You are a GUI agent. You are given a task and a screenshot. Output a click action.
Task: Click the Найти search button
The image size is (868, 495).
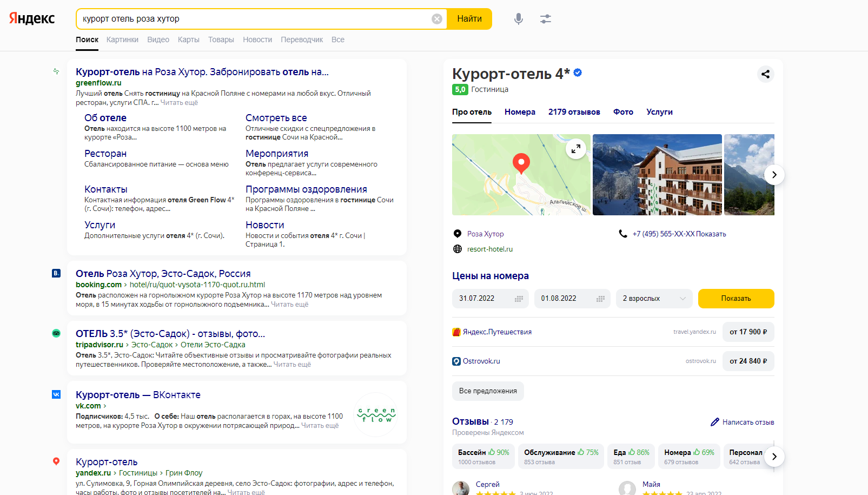[x=469, y=19]
